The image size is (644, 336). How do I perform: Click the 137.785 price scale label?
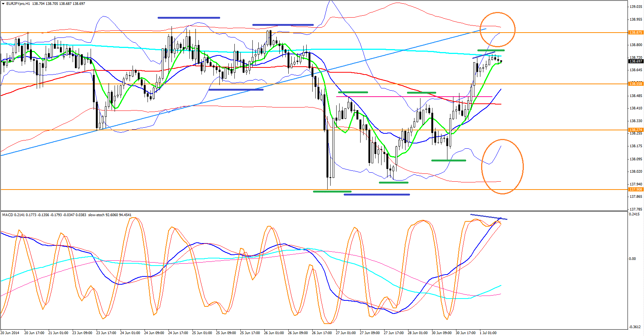click(x=636, y=209)
